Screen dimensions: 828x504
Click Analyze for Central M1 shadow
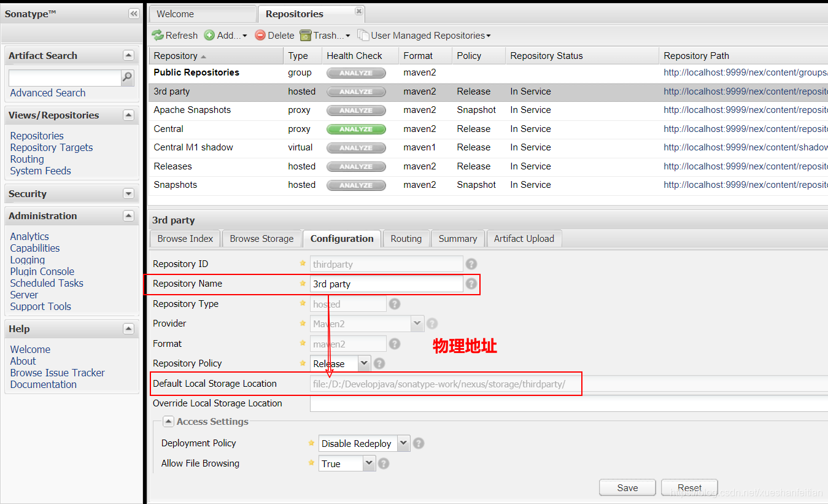pos(356,148)
